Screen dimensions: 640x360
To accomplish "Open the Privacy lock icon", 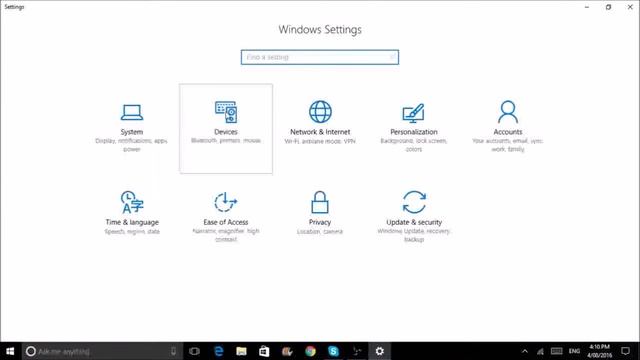I will point(320,202).
